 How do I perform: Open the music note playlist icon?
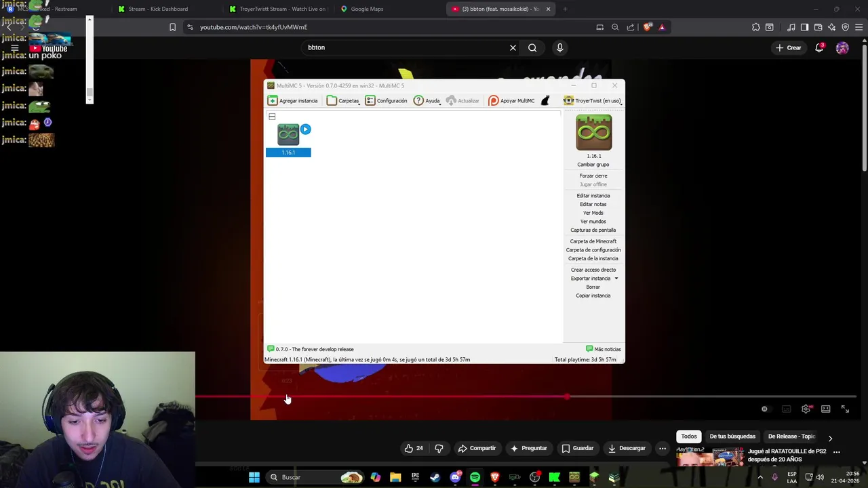click(791, 27)
